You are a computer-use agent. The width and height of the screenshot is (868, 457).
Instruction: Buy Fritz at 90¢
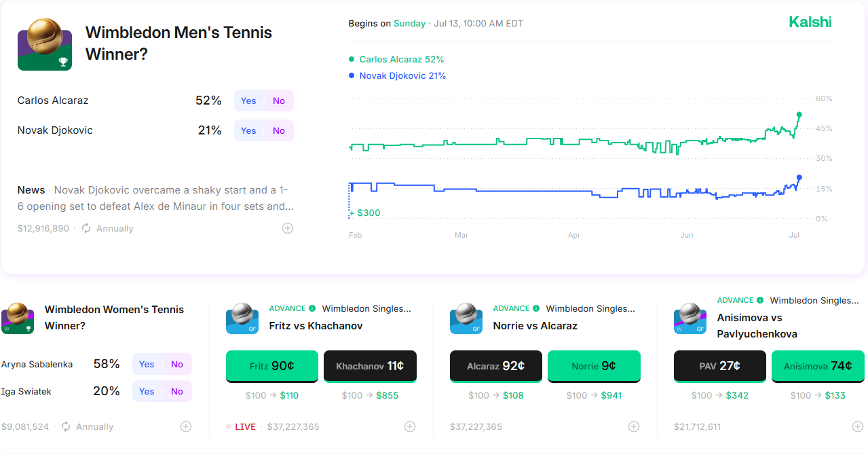271,366
